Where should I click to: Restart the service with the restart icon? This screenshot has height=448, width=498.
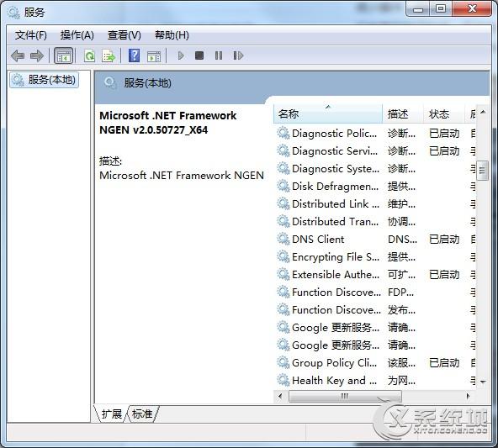(238, 55)
